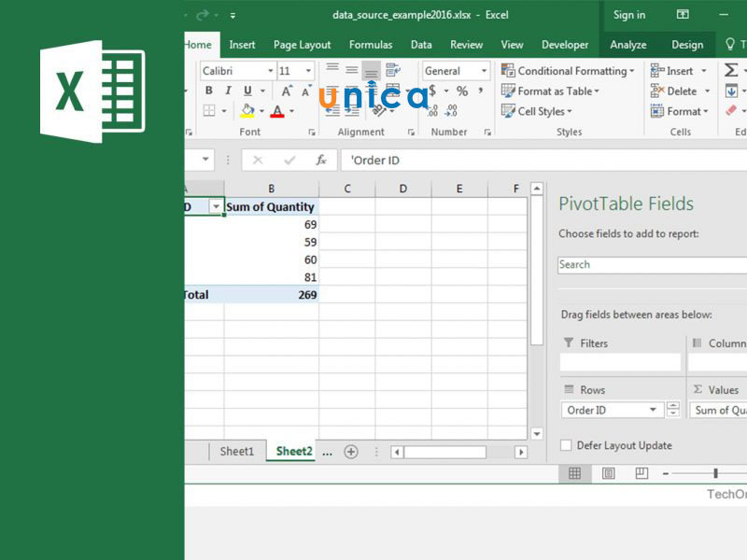The height and width of the screenshot is (560, 747).
Task: Click the insert function fx icon
Action: pyautogui.click(x=320, y=161)
